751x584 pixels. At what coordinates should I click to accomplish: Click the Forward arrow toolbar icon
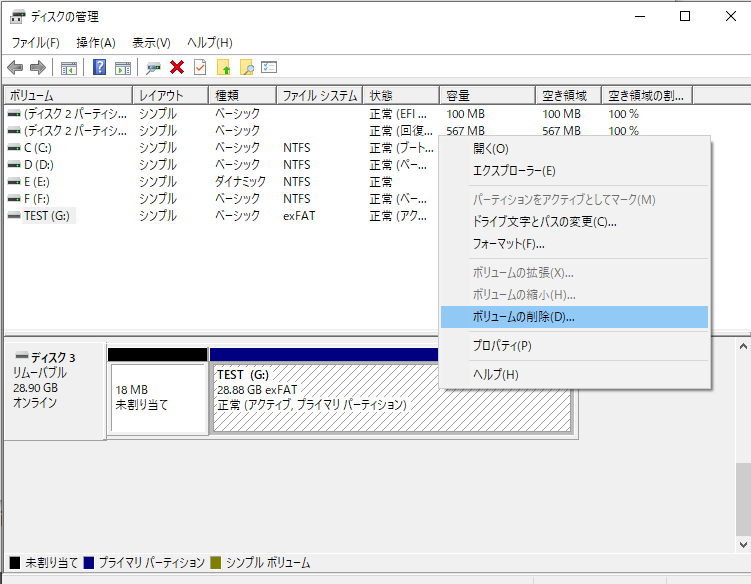click(x=38, y=68)
